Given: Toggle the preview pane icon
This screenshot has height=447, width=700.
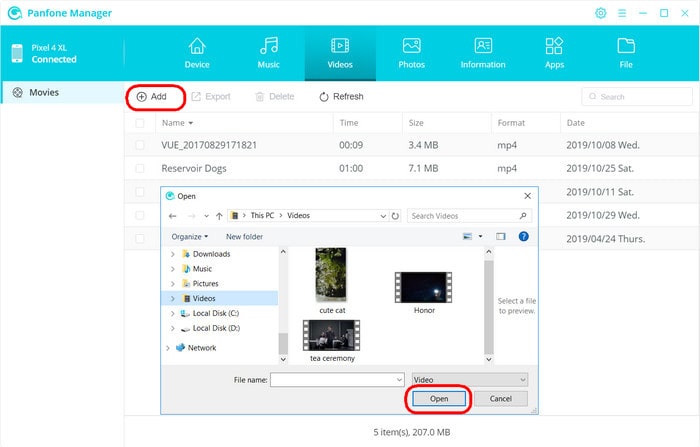Looking at the screenshot, I should click(501, 236).
